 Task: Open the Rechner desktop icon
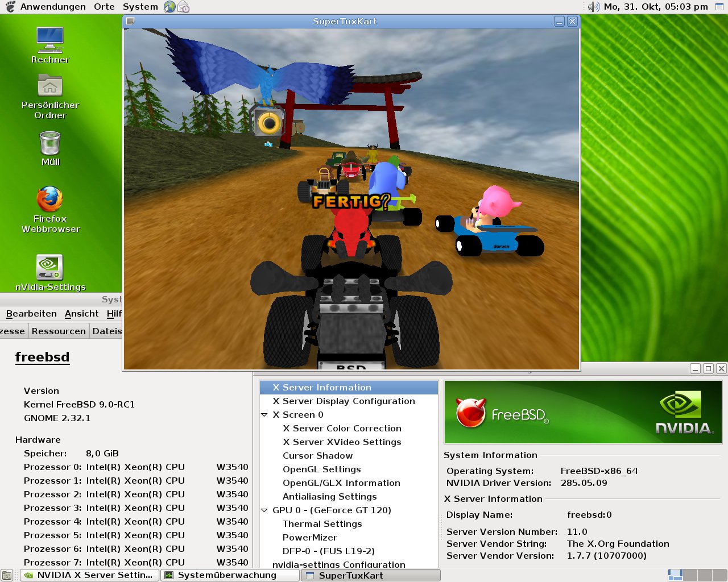[50, 45]
